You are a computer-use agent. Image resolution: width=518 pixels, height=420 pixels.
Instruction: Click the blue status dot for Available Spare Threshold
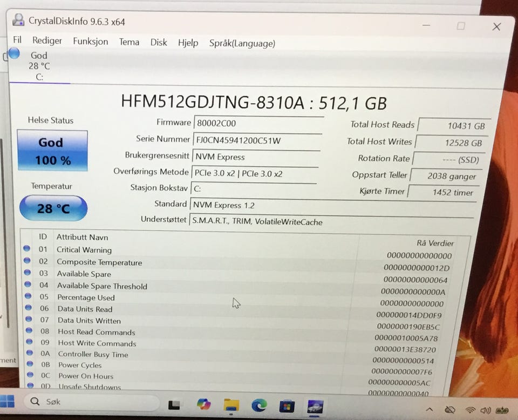click(28, 284)
